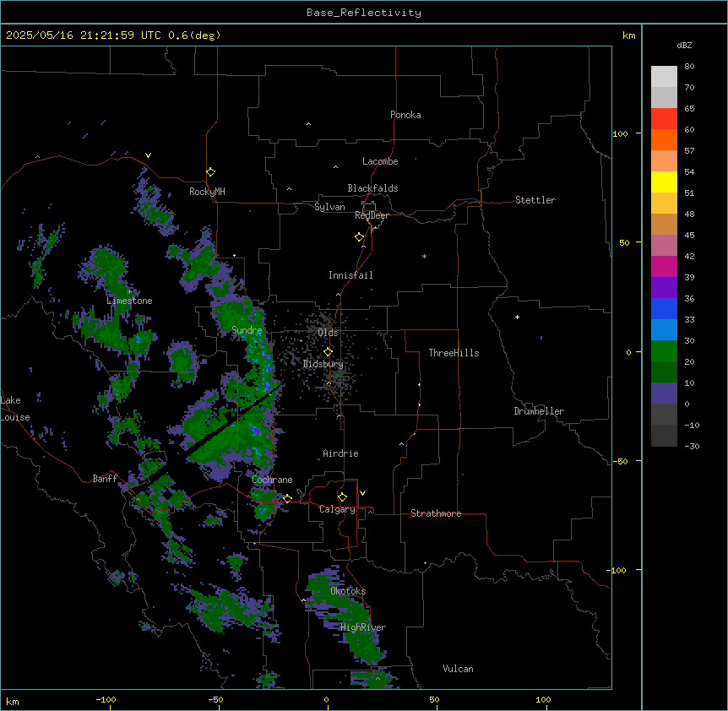The width and height of the screenshot is (728, 711).
Task: Pick the magenta 42-39 dBZ legend swatch
Action: click(664, 266)
